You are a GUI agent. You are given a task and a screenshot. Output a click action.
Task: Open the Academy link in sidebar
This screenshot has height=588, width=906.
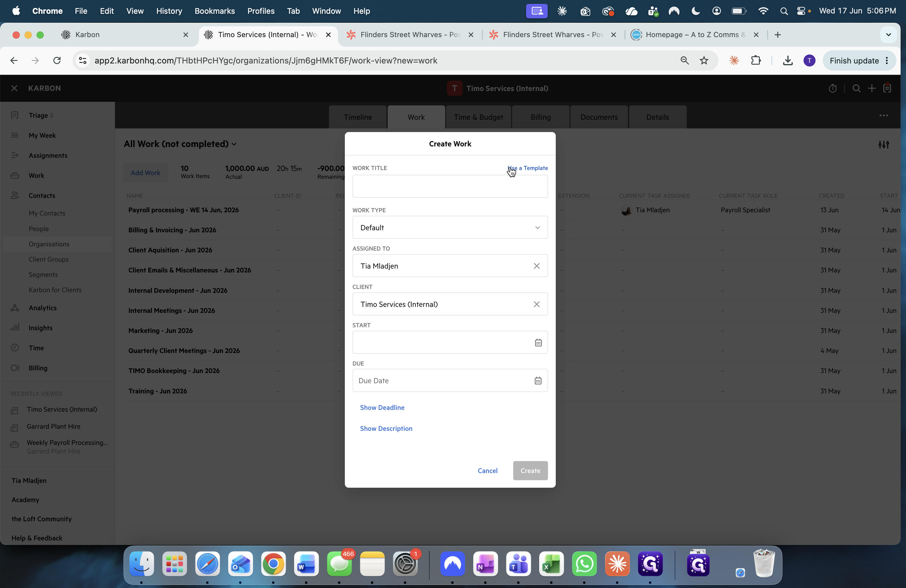[x=25, y=500]
